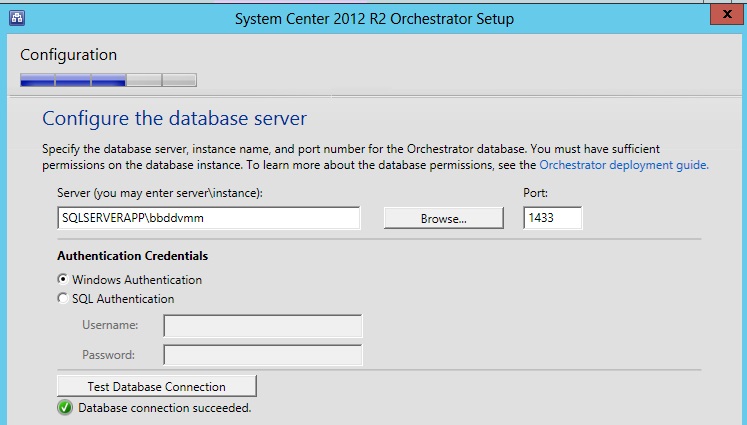Click the window title bar text

coord(373,17)
